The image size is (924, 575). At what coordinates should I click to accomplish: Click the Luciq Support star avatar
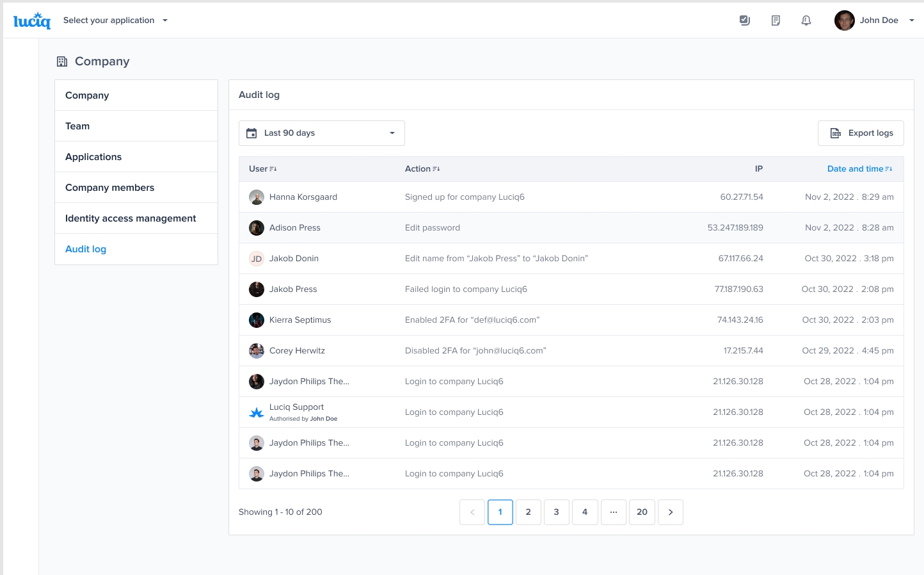(x=256, y=412)
